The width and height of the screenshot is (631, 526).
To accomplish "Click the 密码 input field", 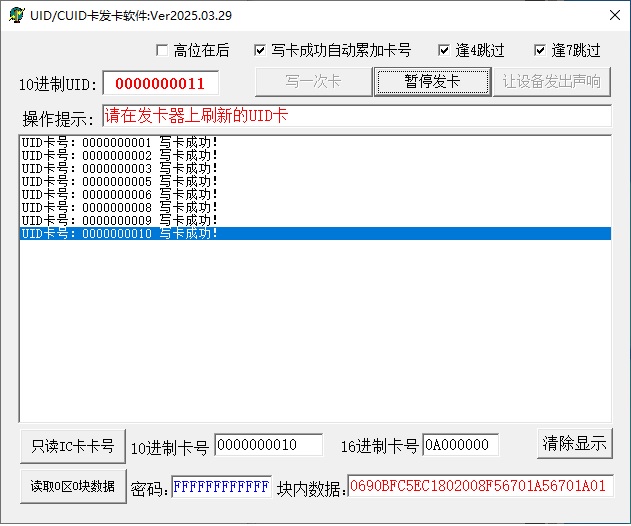I will coord(220,487).
